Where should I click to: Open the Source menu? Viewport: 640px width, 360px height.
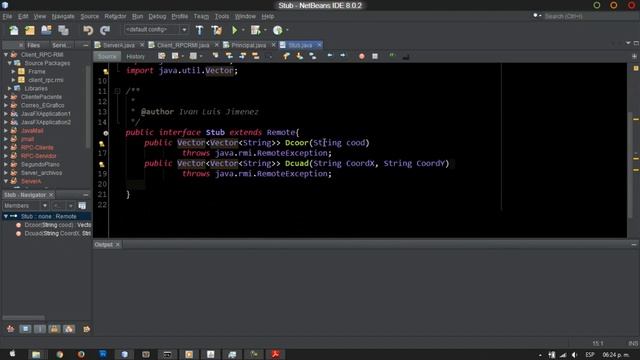89,16
